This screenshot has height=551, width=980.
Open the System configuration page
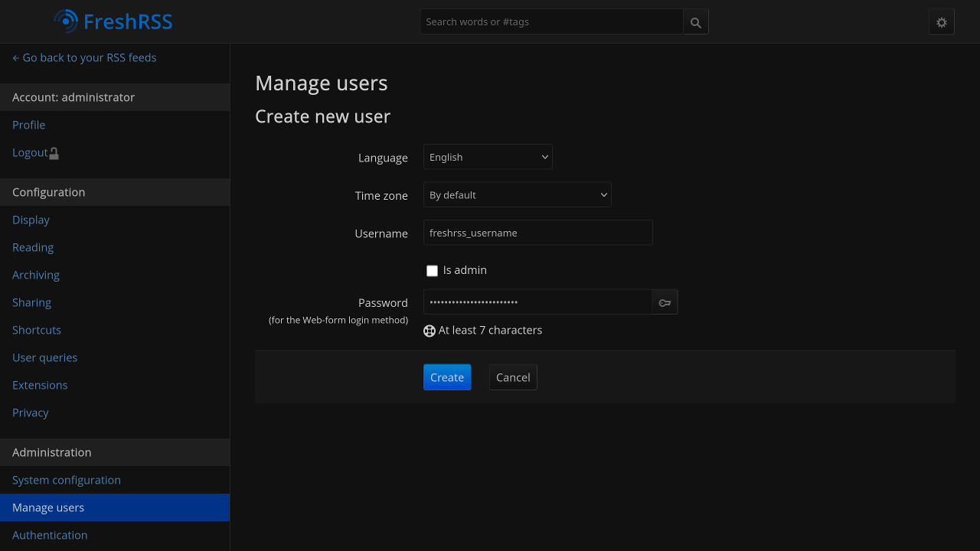[x=66, y=480]
